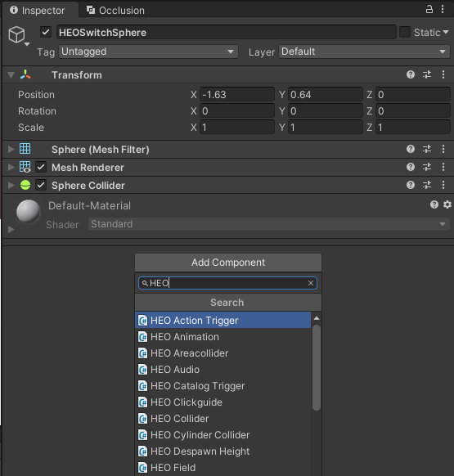
Task: Click HEO Audio script icon
Action: [142, 370]
